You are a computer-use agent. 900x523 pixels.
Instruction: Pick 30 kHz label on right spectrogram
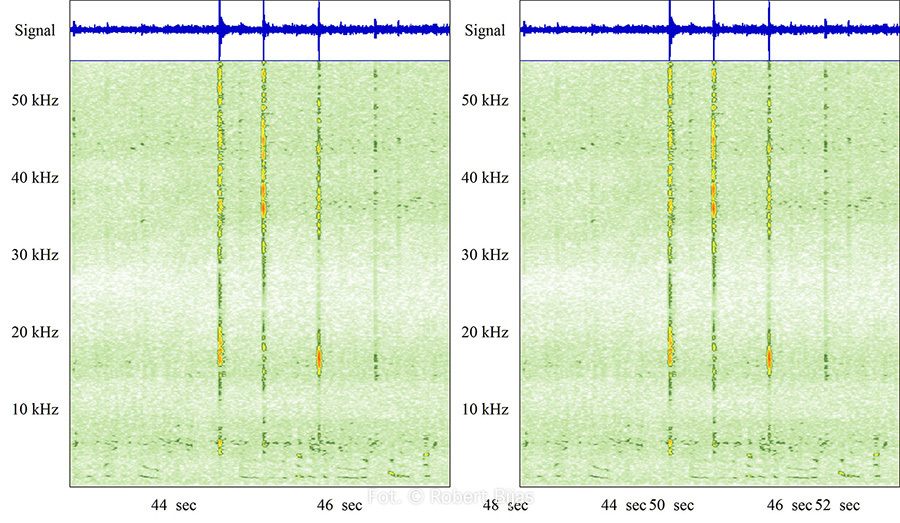point(485,255)
